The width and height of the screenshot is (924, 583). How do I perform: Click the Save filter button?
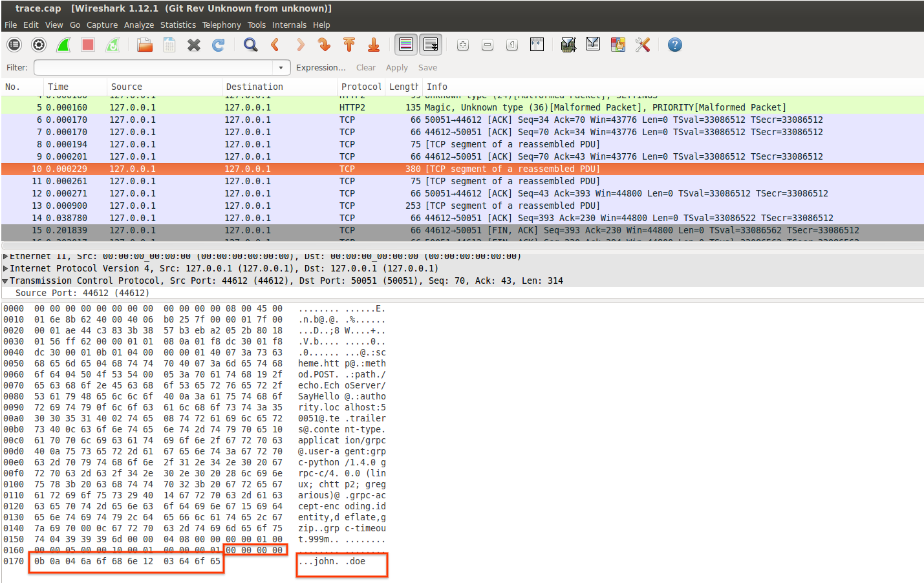pos(427,67)
